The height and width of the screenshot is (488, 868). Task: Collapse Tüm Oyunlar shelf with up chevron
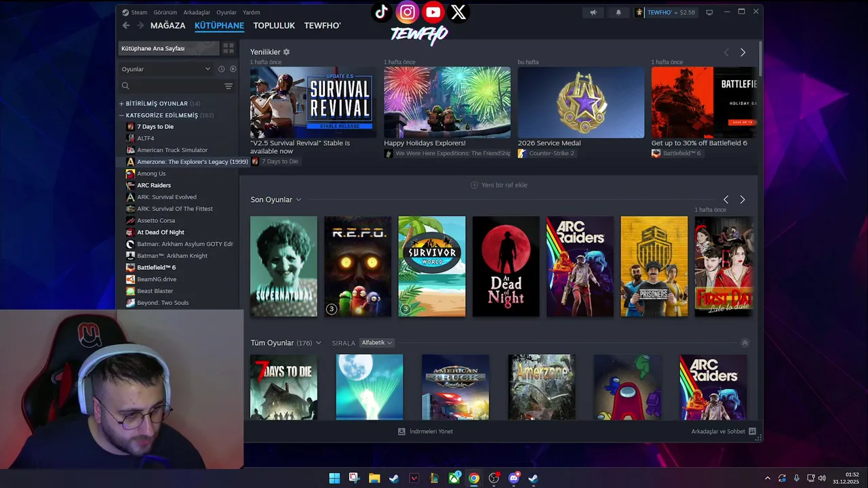pyautogui.click(x=745, y=343)
